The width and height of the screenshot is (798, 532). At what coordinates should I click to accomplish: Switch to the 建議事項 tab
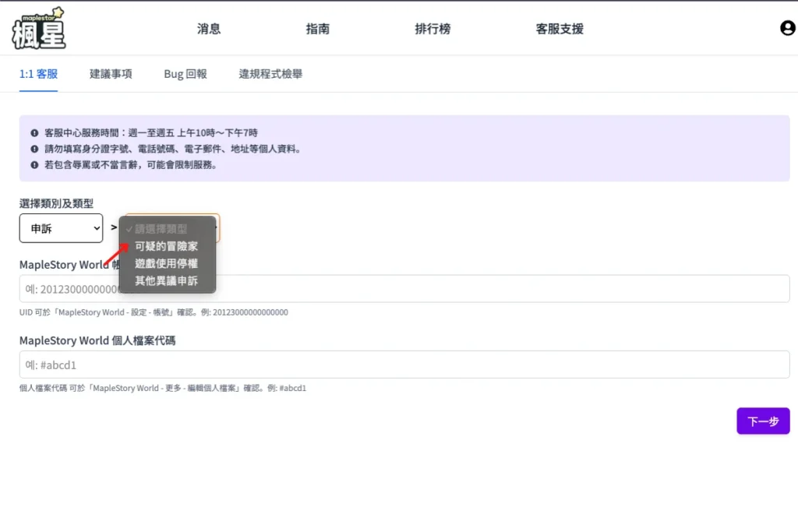pos(111,74)
